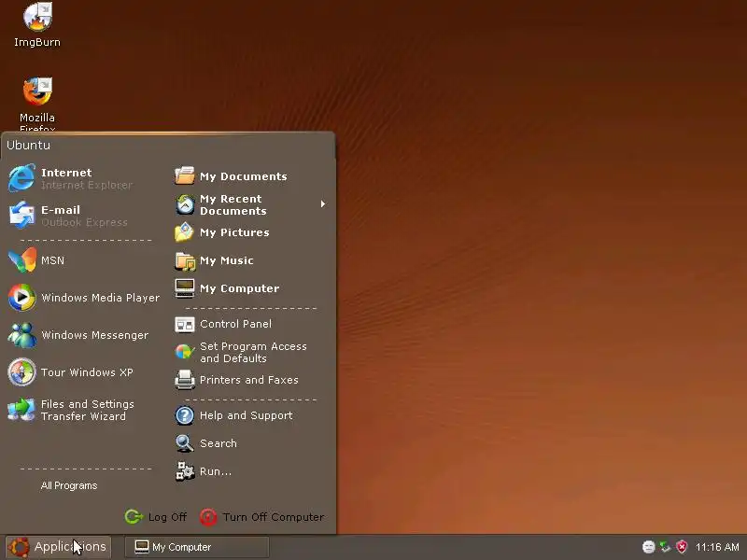This screenshot has height=560, width=747.
Task: Click the Search text entry
Action: click(218, 443)
